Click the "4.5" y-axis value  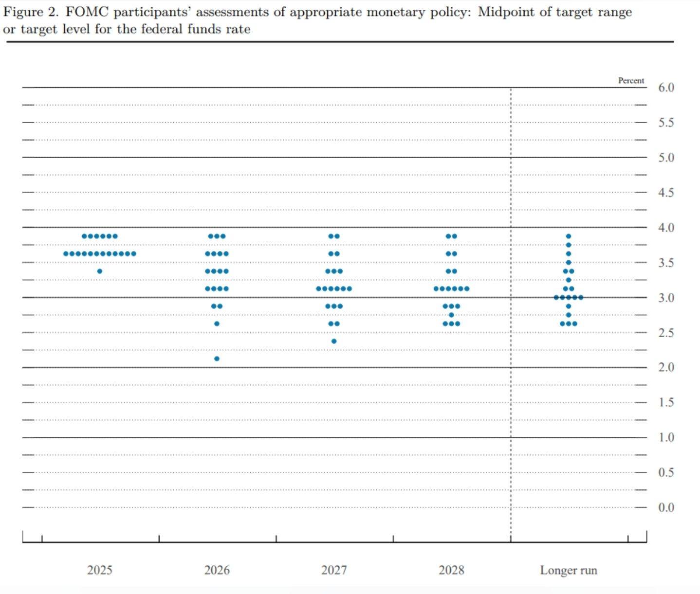[666, 193]
